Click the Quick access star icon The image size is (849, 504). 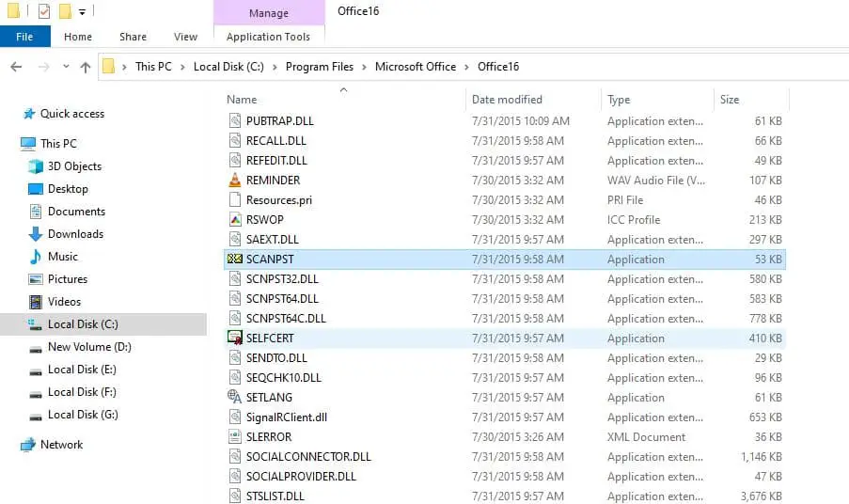click(29, 114)
